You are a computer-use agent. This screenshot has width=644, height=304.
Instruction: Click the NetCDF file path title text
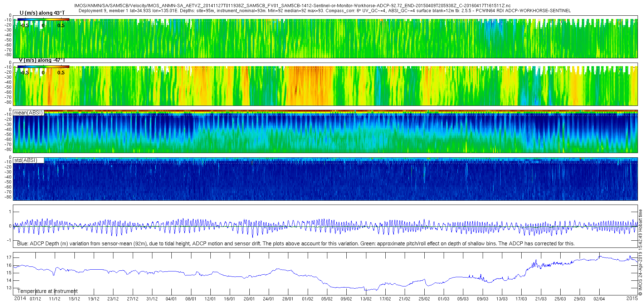coord(292,6)
